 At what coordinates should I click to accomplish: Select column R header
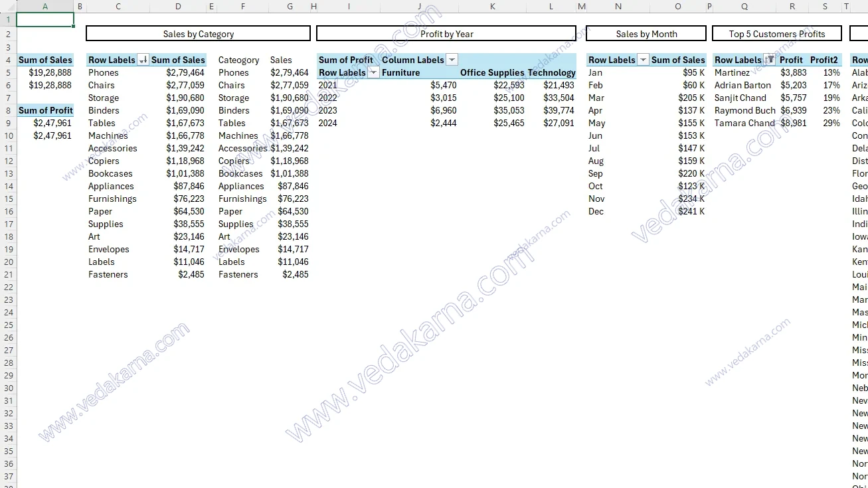792,7
